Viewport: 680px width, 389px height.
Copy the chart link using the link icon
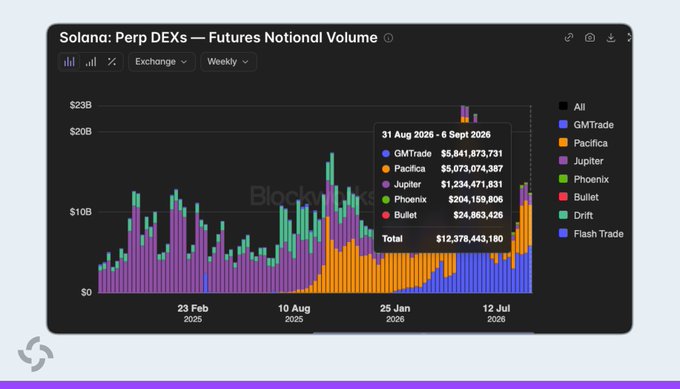(569, 38)
